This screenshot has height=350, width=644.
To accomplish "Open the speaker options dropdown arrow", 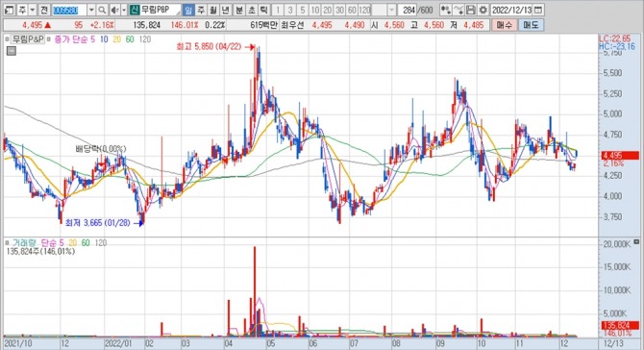I will (x=124, y=10).
